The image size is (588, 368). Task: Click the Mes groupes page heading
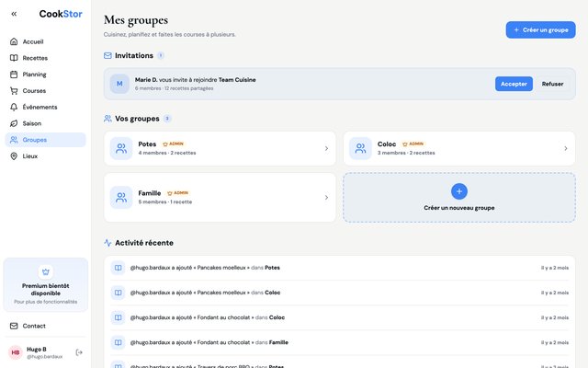136,20
